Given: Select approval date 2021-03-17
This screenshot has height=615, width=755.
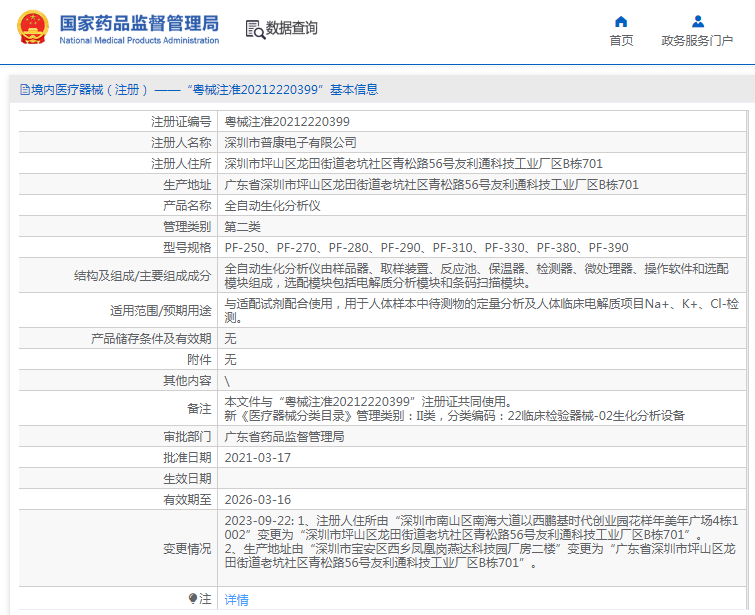Looking at the screenshot, I should click(258, 458).
